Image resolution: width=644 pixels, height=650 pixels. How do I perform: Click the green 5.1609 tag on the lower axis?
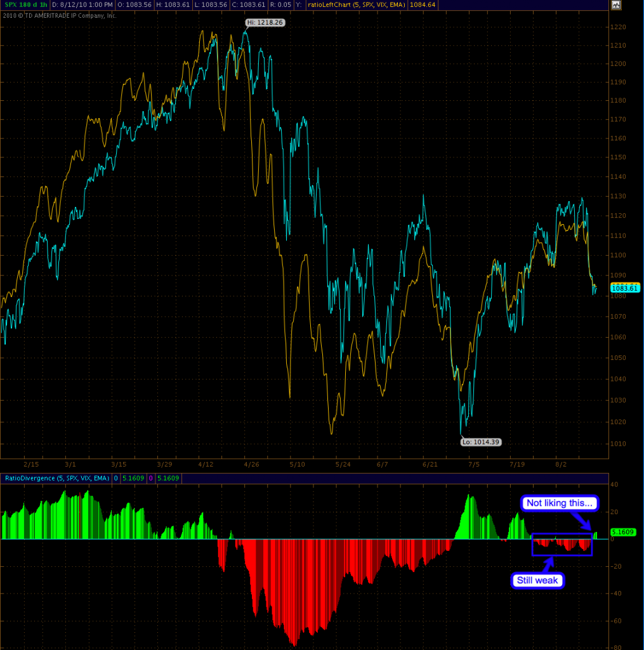[x=623, y=532]
